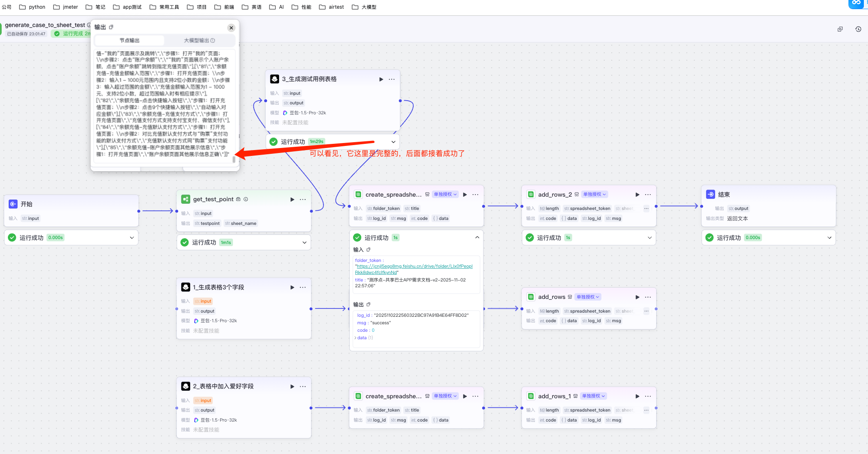The width and height of the screenshot is (868, 454).
Task: Expand the 开始 node run result
Action: pyautogui.click(x=132, y=238)
